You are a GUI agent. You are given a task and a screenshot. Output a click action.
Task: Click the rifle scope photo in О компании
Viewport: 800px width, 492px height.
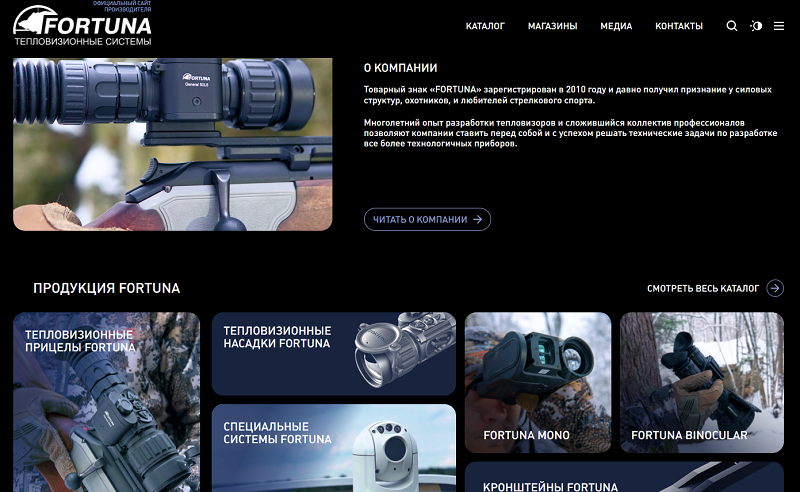pos(172,144)
